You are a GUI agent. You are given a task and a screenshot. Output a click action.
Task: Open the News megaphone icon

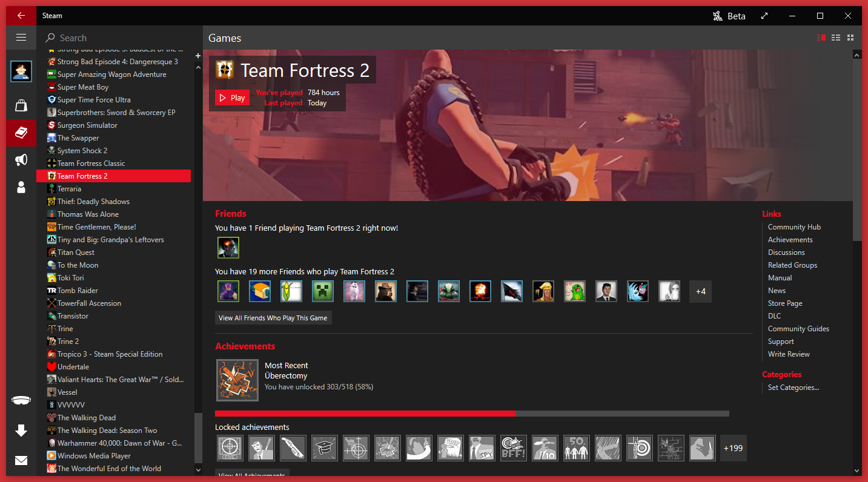(21, 160)
